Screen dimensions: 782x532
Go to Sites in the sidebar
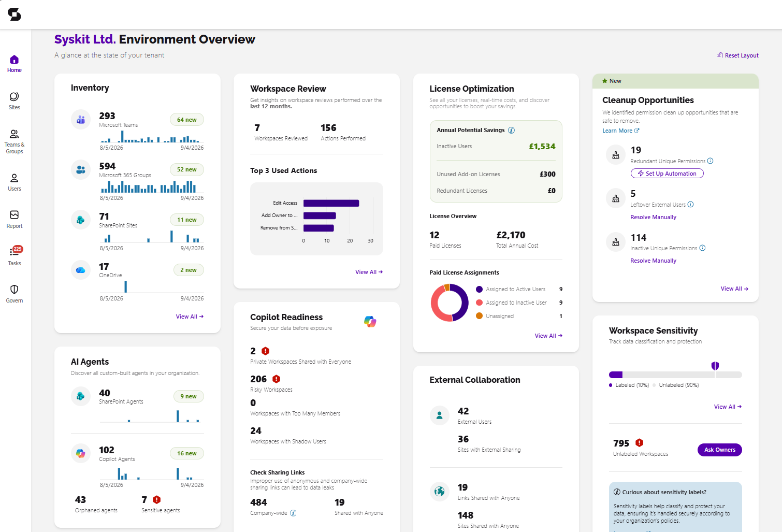coord(15,101)
